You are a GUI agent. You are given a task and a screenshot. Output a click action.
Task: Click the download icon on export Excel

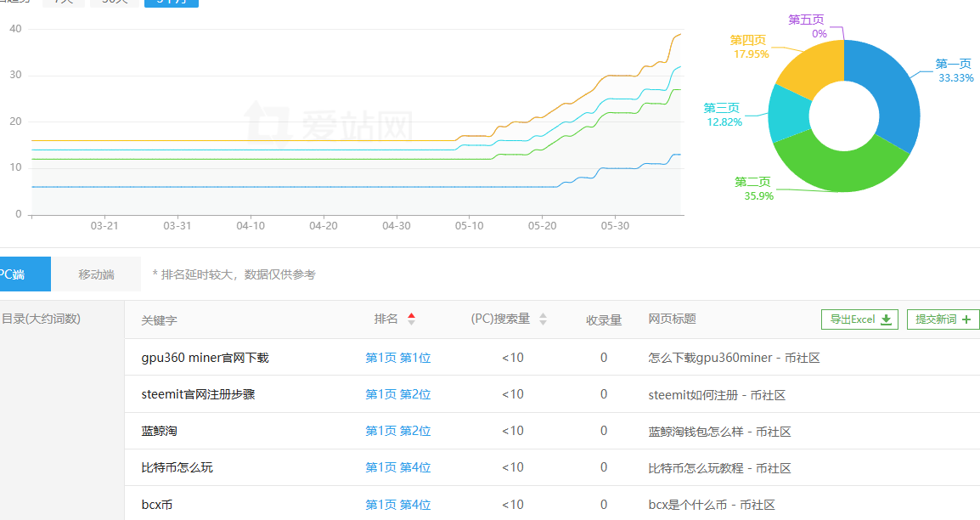886,319
